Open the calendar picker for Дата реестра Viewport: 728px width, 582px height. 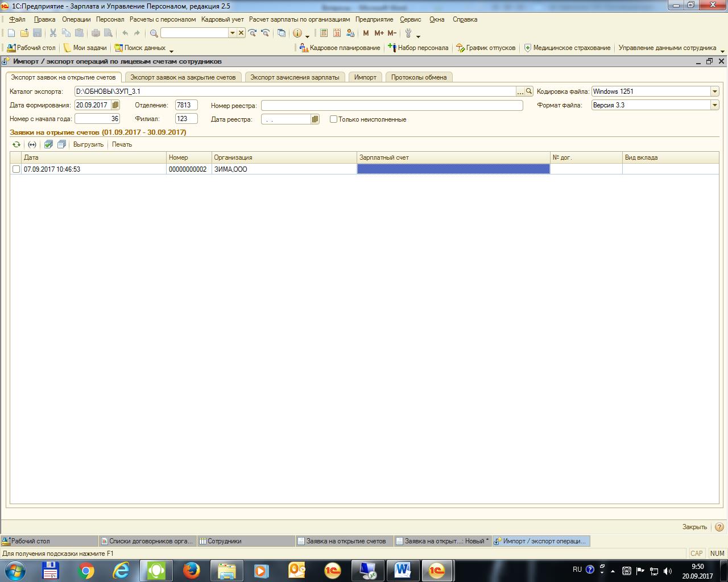315,119
